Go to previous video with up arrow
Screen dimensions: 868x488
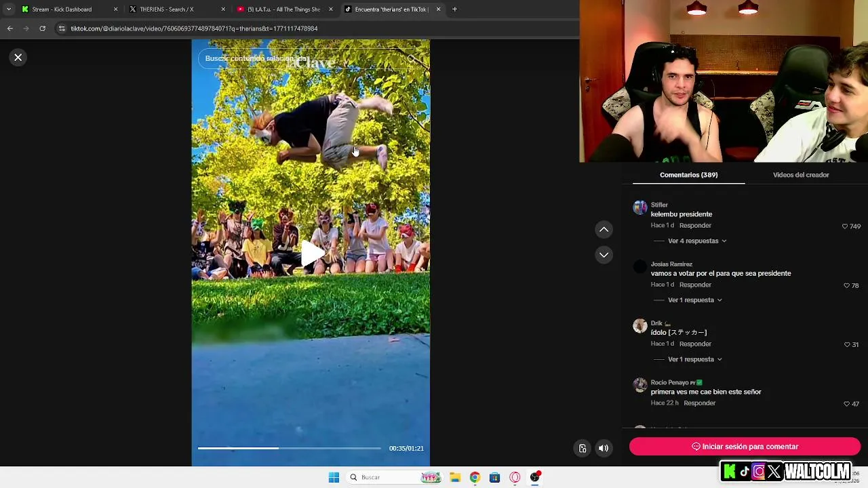pyautogui.click(x=604, y=230)
